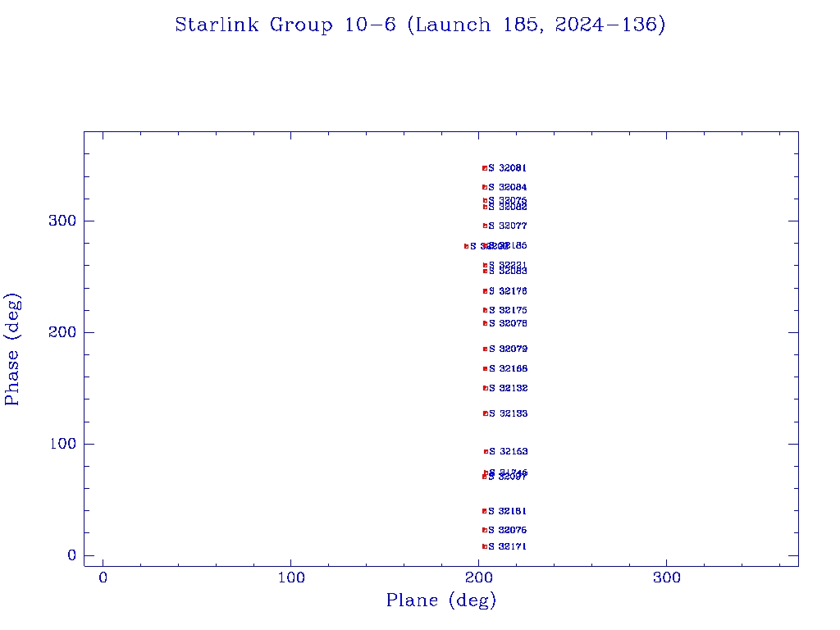Pick the S 32077 satellite label
840x630 pixels.
pos(507,226)
